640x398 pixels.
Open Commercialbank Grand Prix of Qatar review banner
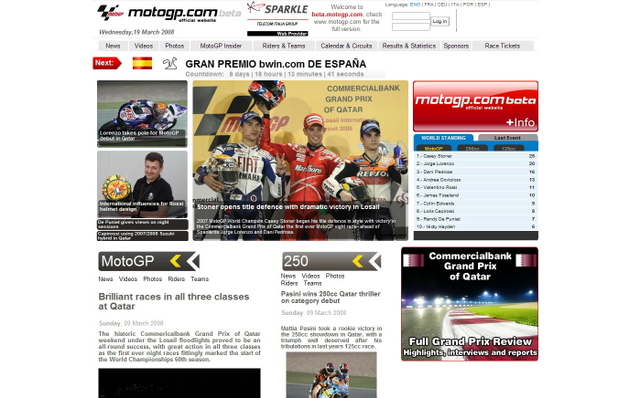click(469, 304)
